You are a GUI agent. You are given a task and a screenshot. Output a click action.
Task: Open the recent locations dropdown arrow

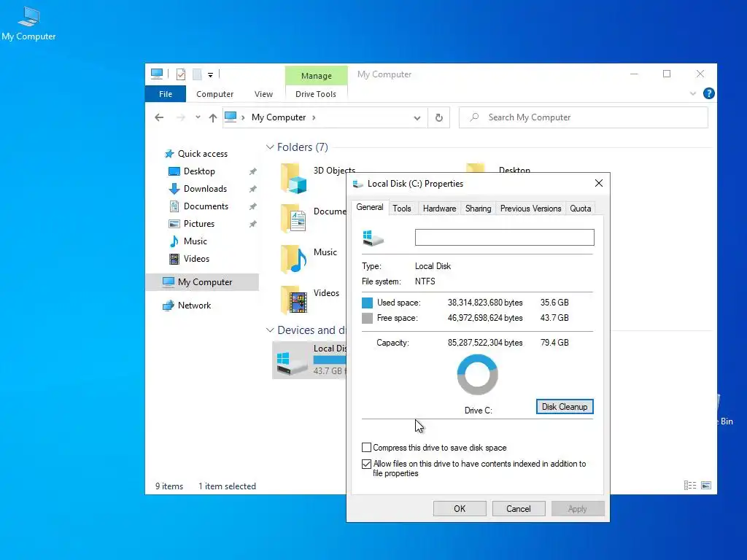point(198,117)
